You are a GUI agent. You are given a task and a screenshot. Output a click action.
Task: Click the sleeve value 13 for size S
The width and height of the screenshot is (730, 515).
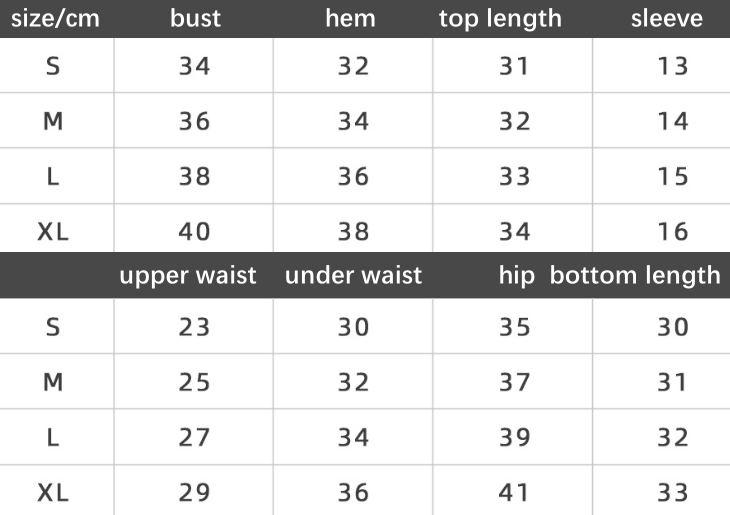674,66
